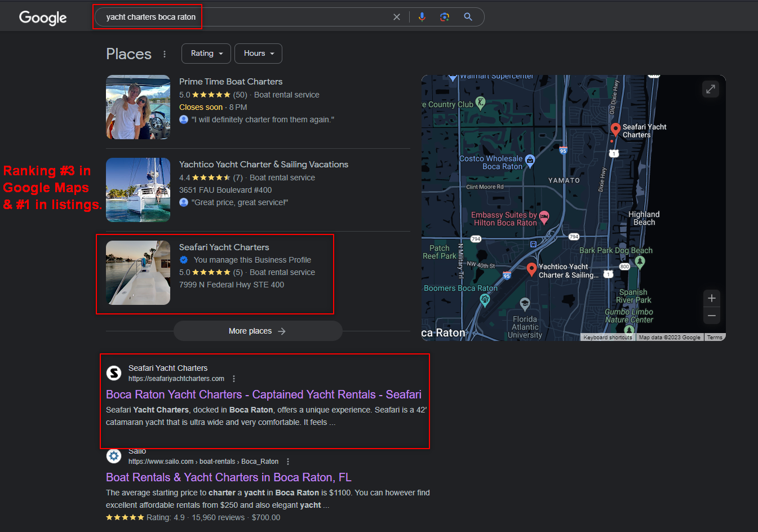Start voice search with microphone icon
Image resolution: width=758 pixels, height=532 pixels.
point(422,17)
